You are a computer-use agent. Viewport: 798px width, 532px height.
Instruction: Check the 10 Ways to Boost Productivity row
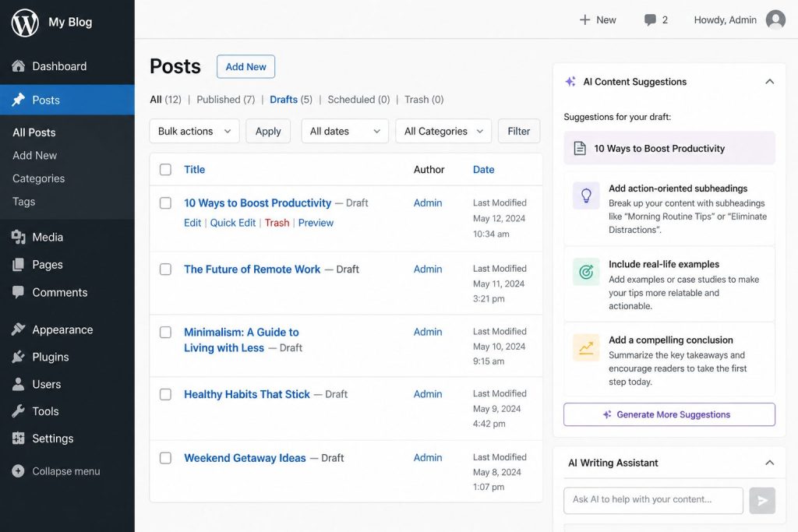point(165,203)
